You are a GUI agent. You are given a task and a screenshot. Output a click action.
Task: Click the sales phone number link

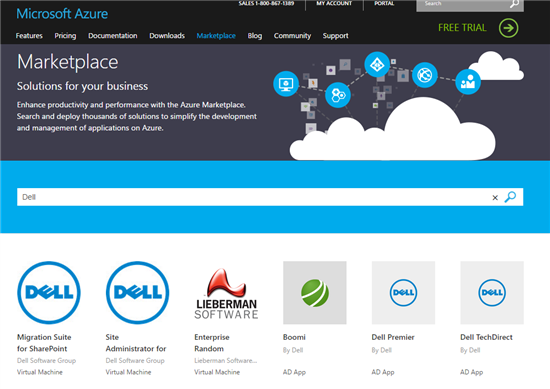(266, 4)
